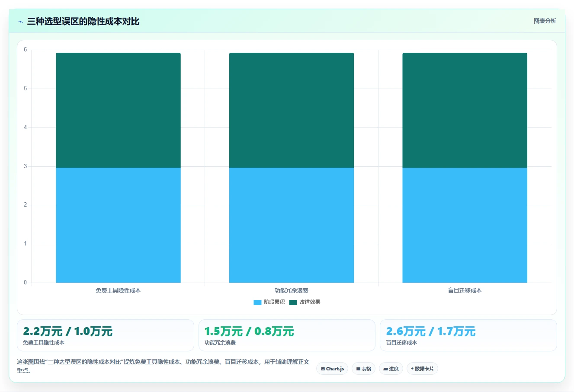Toggle the 改进效果 legend swatch

[293, 302]
